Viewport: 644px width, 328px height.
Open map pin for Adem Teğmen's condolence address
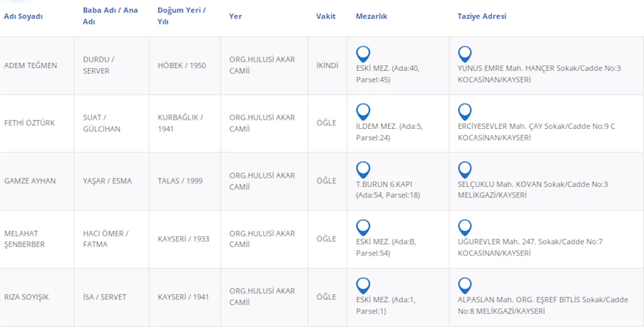(x=465, y=54)
